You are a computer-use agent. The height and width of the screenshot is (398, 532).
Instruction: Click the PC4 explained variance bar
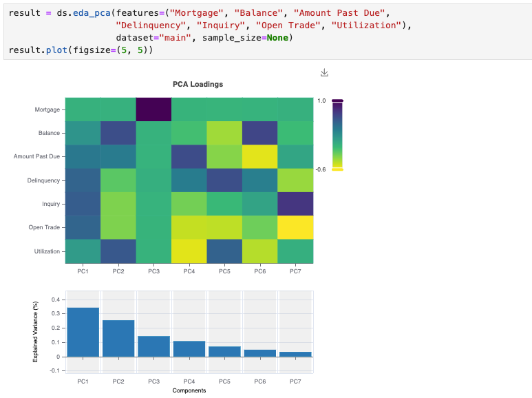pyautogui.click(x=189, y=348)
